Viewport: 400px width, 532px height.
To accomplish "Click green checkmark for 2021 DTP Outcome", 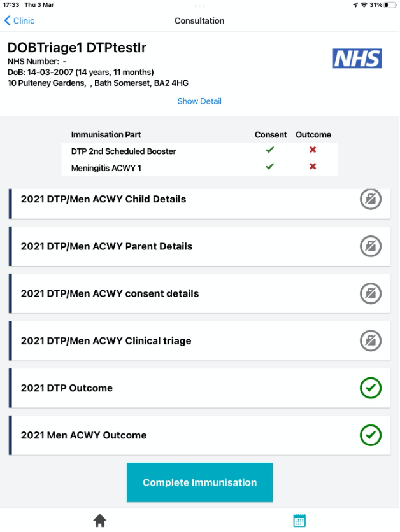I will pos(370,388).
